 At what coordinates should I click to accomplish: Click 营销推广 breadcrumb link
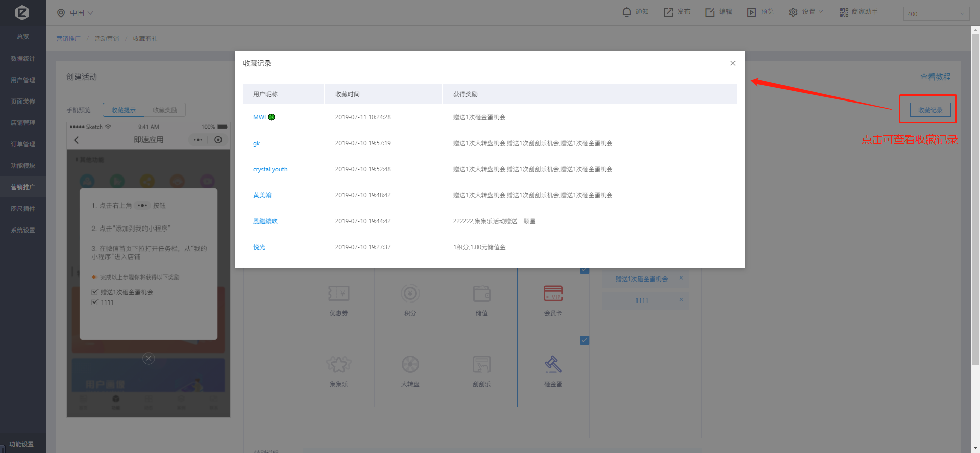click(68, 39)
